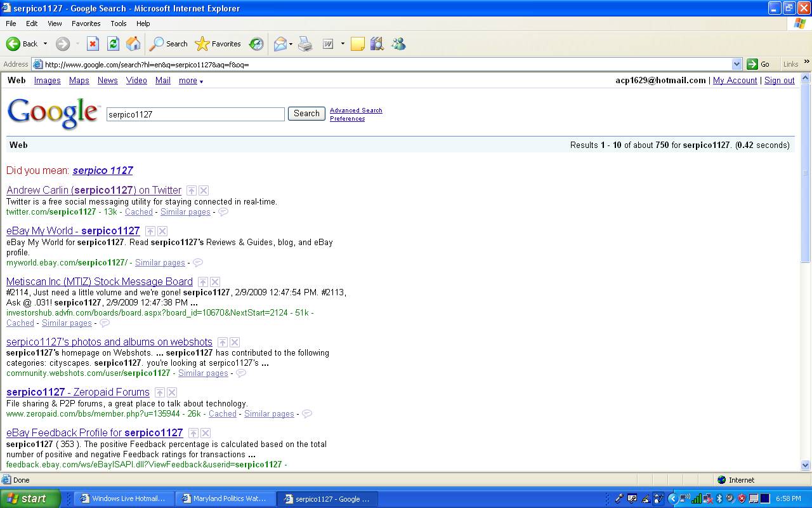Switch to Maryland Politics Watch taskbar window
The width and height of the screenshot is (812, 508).
click(x=225, y=499)
